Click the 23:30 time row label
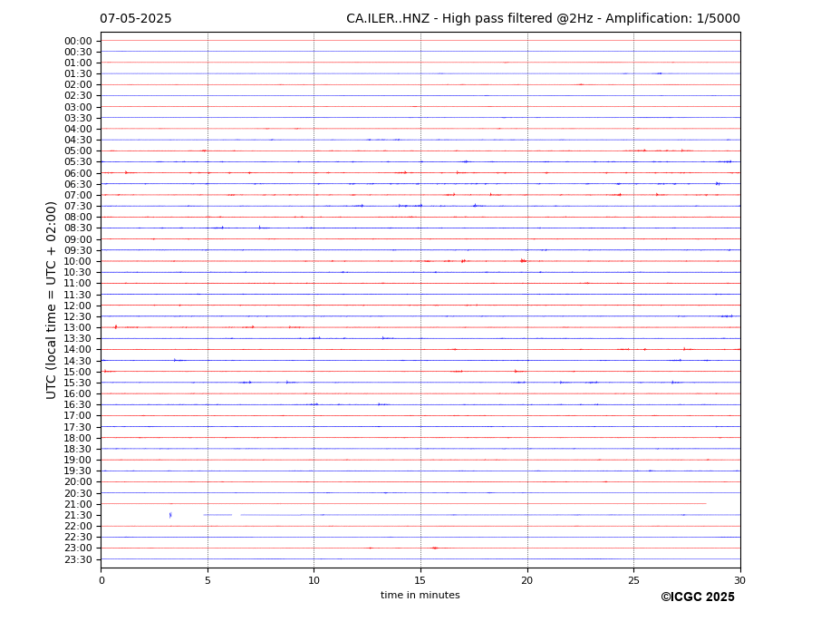This screenshot has width=840, height=631. click(78, 559)
